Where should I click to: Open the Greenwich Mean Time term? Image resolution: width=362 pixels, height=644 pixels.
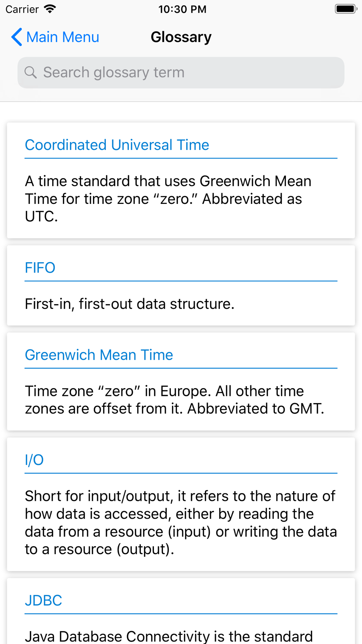pyautogui.click(x=99, y=355)
